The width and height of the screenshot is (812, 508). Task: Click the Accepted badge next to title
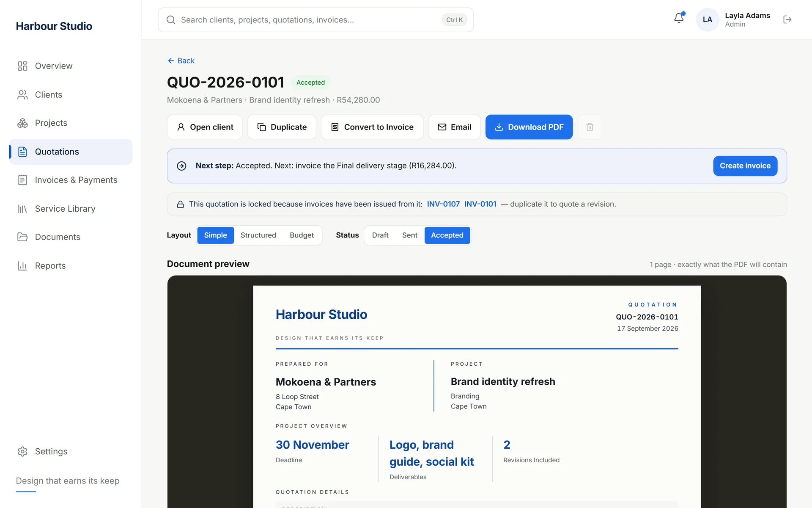click(x=310, y=83)
